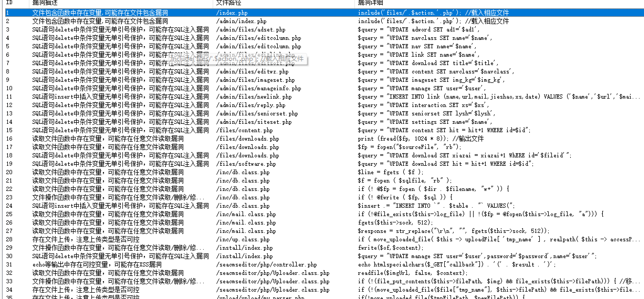Click the 'UPDATE link SET name' detail
644x299 pixels.
(418, 55)
